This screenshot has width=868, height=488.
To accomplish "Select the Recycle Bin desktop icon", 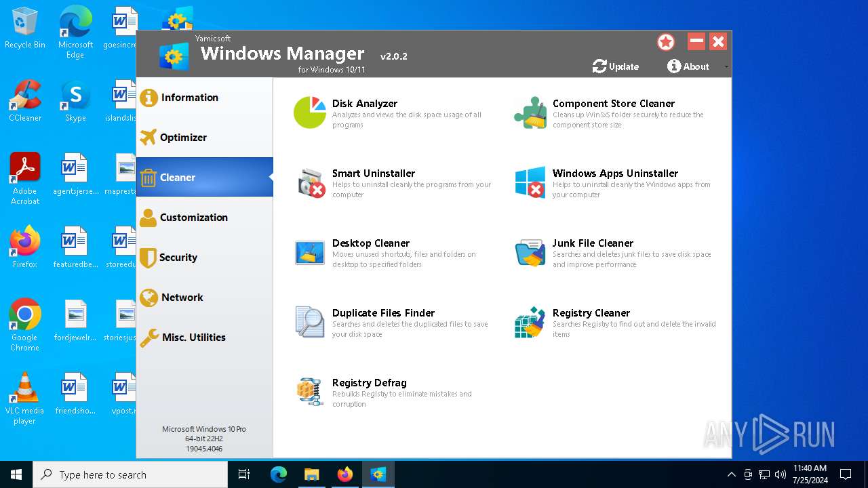I will coord(25,28).
